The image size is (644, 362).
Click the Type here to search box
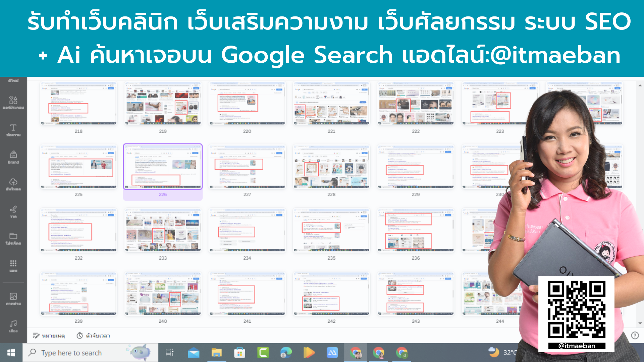[91, 353]
